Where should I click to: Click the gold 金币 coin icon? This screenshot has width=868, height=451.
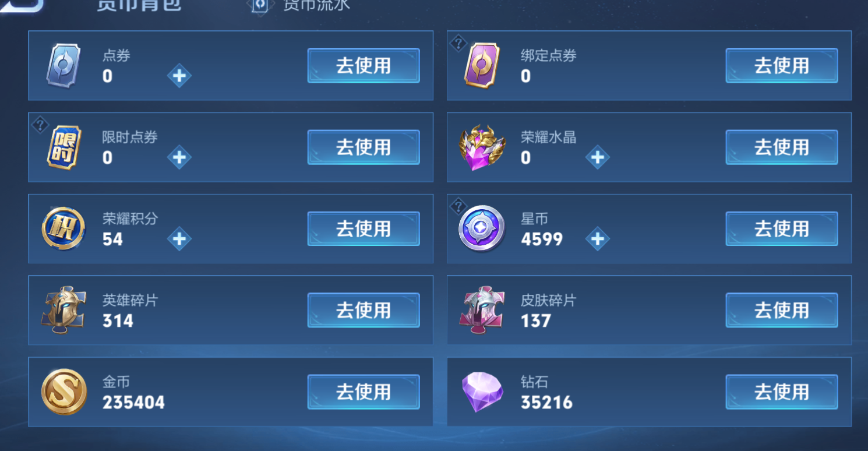[64, 392]
